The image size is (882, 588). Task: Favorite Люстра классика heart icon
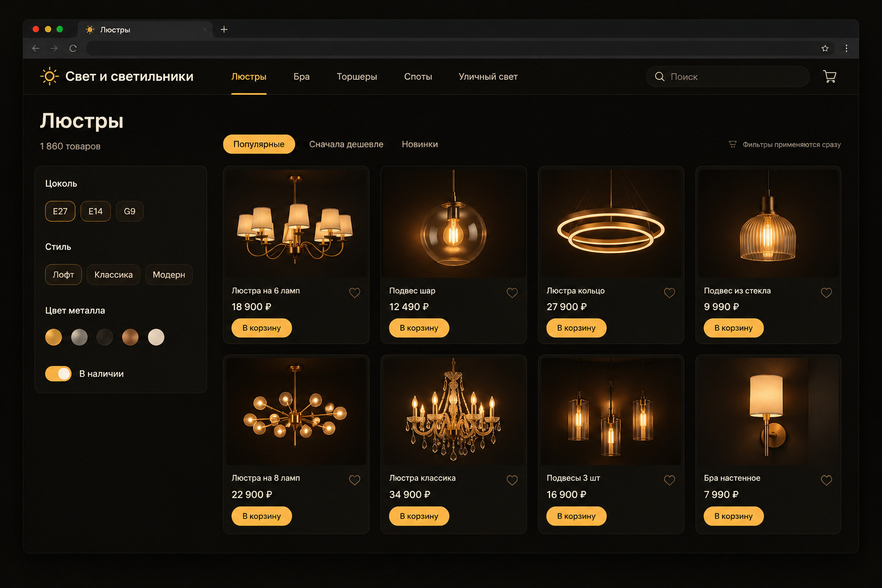(512, 480)
